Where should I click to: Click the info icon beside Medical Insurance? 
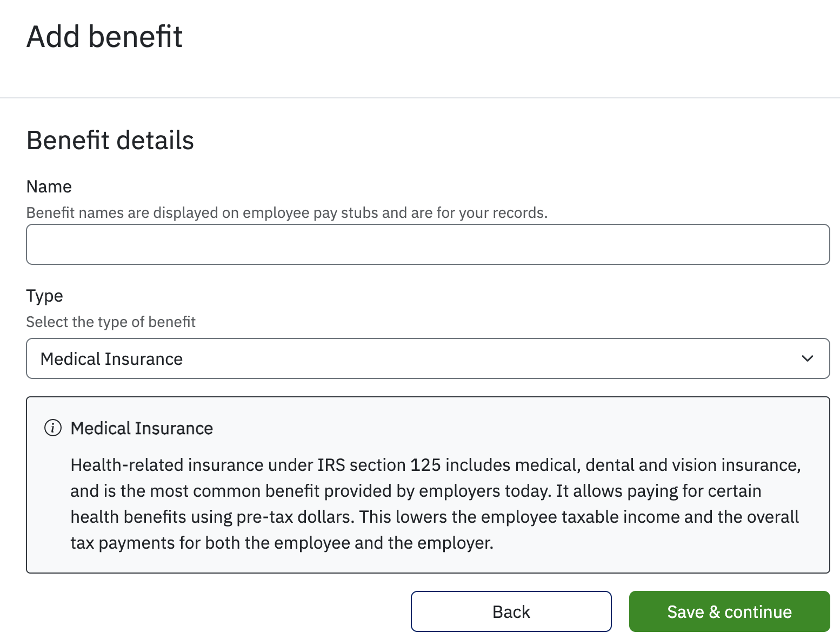[52, 428]
